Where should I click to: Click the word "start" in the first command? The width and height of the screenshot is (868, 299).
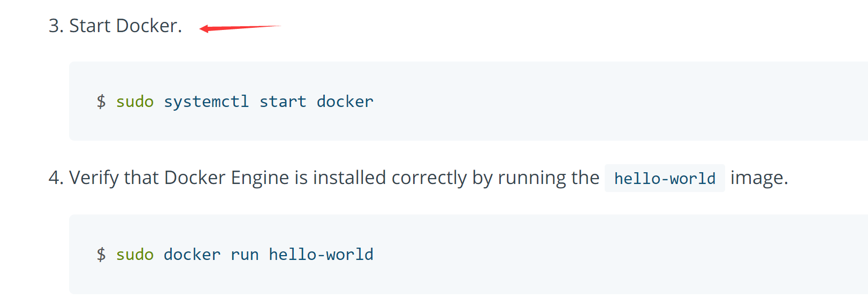tap(283, 102)
